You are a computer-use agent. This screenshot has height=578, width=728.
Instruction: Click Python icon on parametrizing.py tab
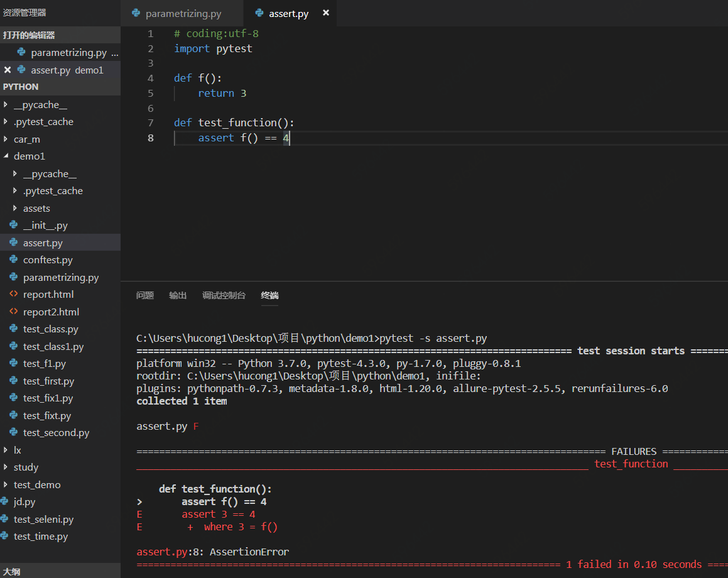click(136, 13)
